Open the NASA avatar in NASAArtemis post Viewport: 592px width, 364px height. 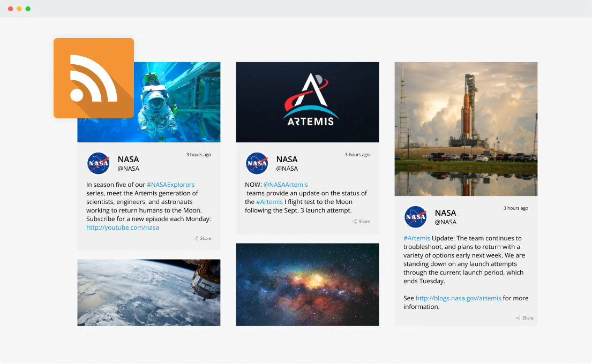pyautogui.click(x=257, y=163)
